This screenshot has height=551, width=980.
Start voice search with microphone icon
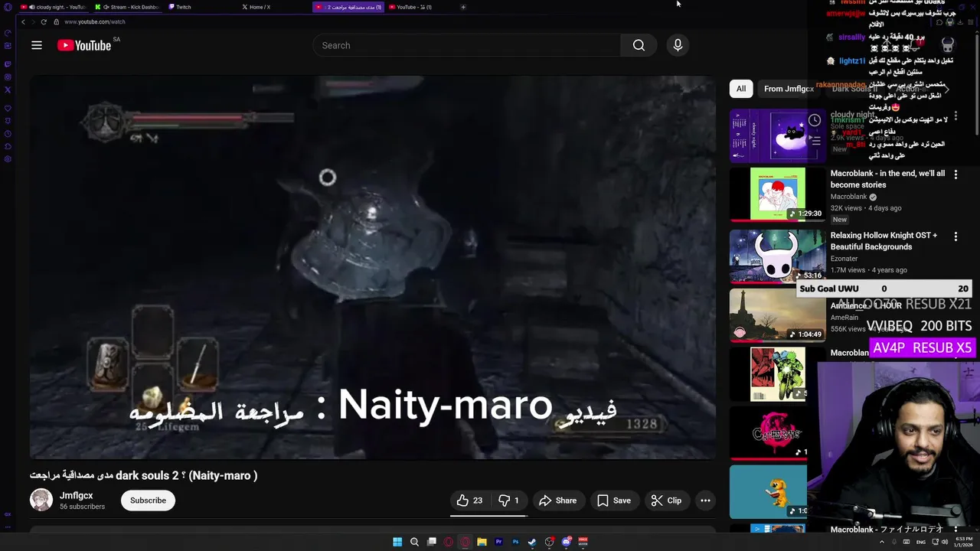[678, 45]
